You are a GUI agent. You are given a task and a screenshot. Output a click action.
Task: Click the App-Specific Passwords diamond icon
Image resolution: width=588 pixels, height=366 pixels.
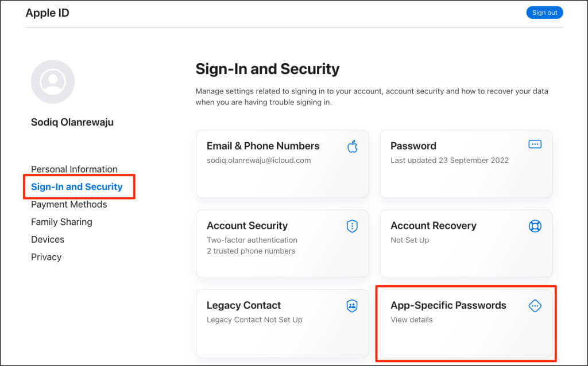(x=535, y=306)
